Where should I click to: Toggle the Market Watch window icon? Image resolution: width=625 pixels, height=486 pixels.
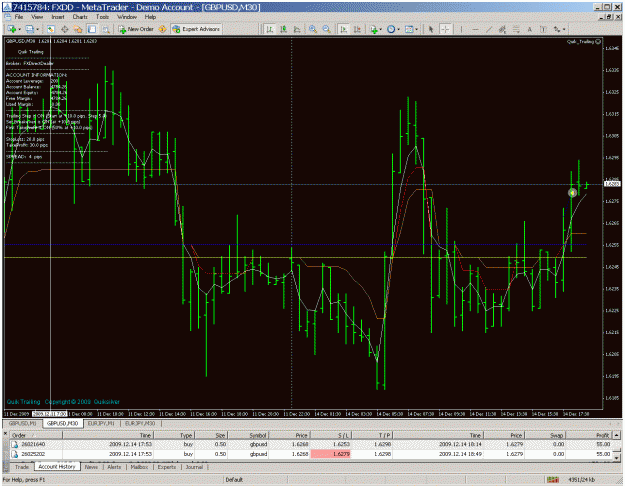click(51, 29)
